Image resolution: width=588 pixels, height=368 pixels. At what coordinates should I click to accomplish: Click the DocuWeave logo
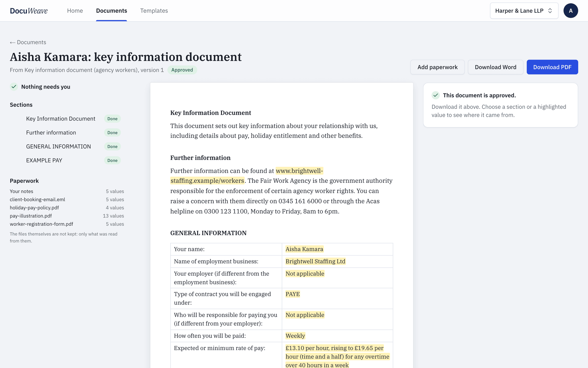(x=29, y=11)
